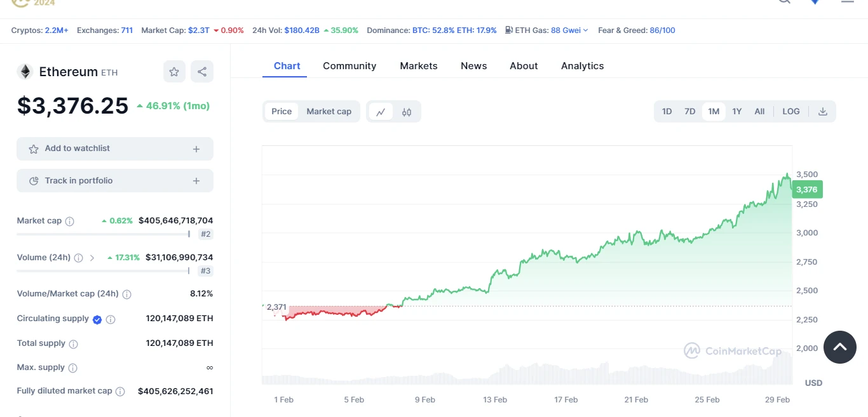This screenshot has height=417, width=868.
Task: Add Ethereum to watchlist
Action: pos(115,149)
